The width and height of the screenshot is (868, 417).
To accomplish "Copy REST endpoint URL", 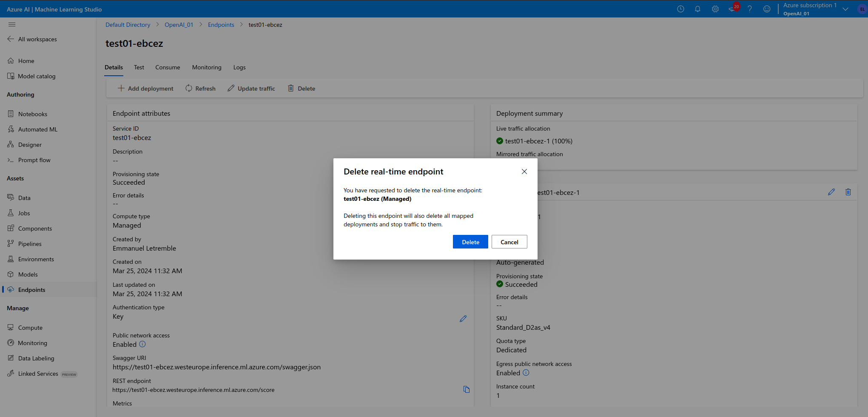I will coord(467,389).
